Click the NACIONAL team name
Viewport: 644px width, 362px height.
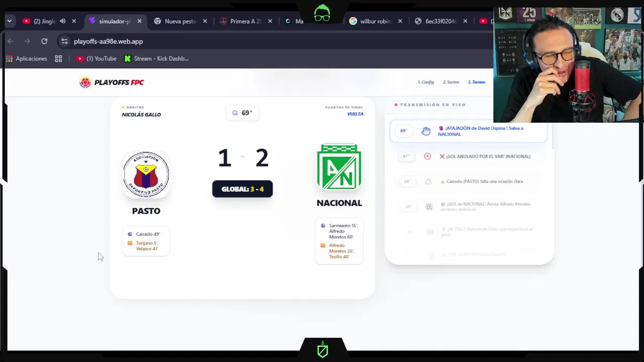(339, 203)
